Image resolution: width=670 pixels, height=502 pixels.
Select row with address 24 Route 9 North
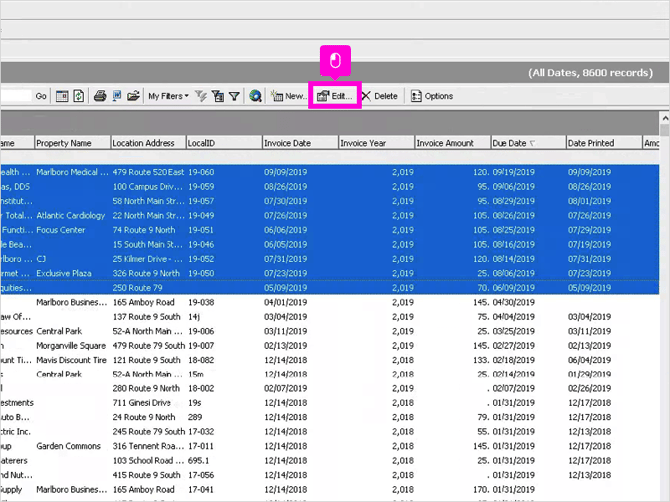pyautogui.click(x=329, y=417)
